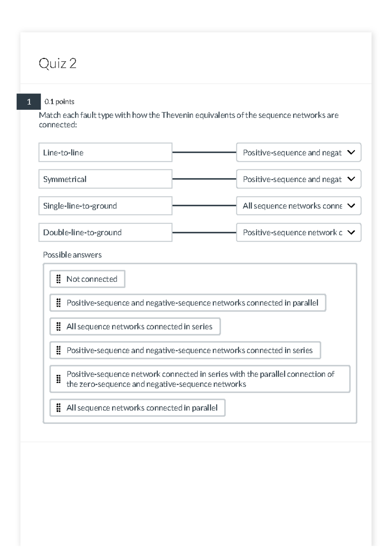This screenshot has height=555, width=392.
Task: Click the Symmetrical fault type box
Action: coord(105,179)
